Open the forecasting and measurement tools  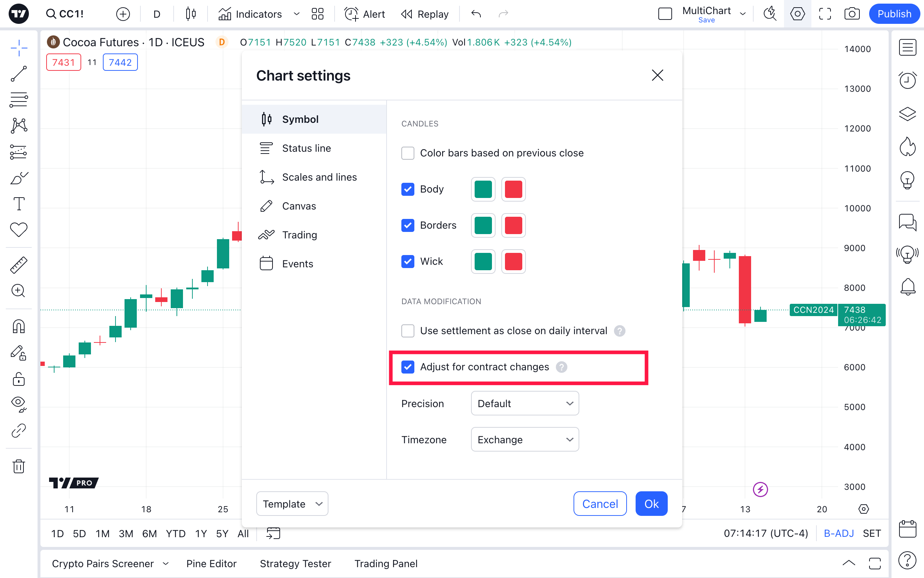[x=19, y=152]
